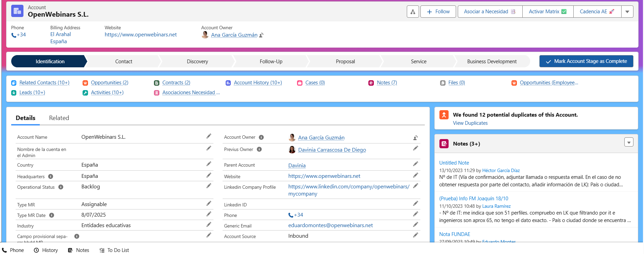Viewport: 644px width, 254px height.
Task: Show info tooltip for Type MR Date
Action: (x=52, y=215)
